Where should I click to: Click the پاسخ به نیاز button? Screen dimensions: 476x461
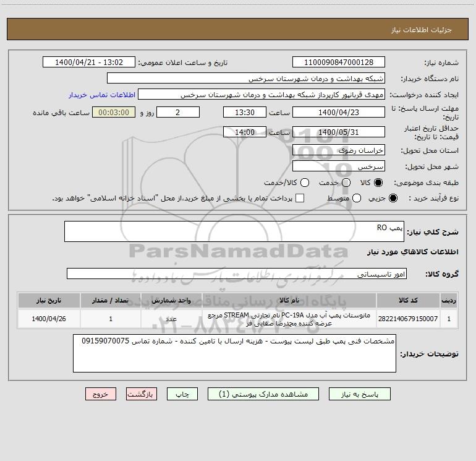(x=360, y=394)
